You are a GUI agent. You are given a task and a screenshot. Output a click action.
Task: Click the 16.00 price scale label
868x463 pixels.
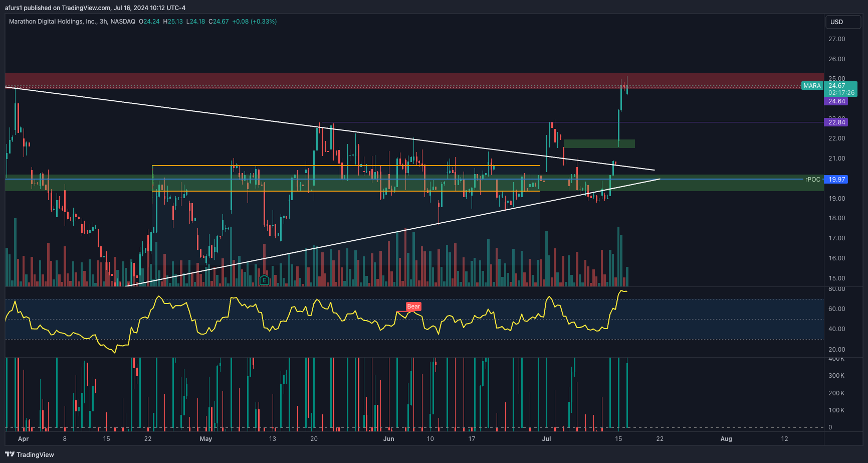pyautogui.click(x=837, y=258)
